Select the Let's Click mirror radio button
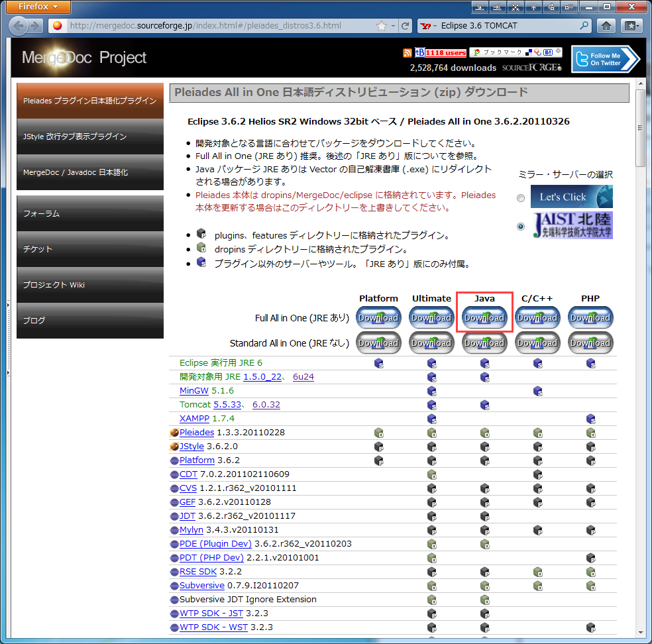Screen dimensions: 652x644 click(521, 198)
